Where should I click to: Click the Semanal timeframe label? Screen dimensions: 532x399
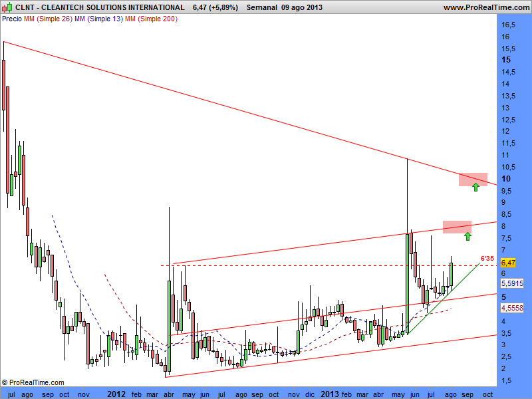(x=262, y=7)
